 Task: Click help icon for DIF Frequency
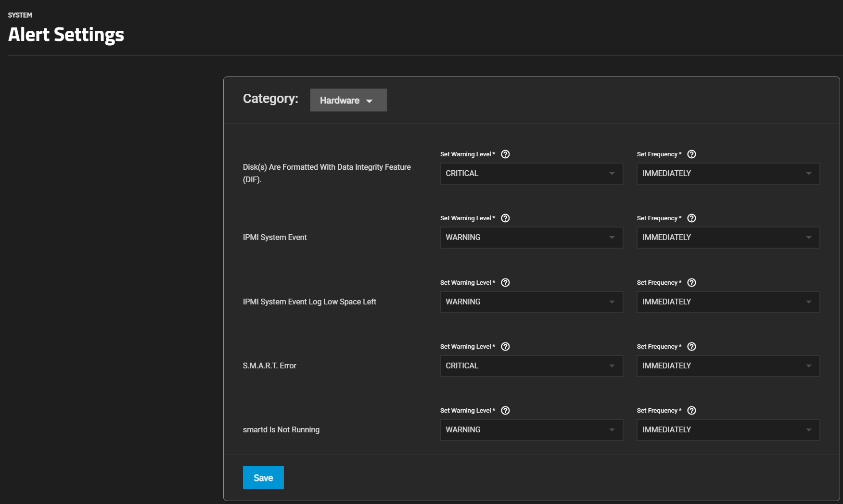pos(691,154)
